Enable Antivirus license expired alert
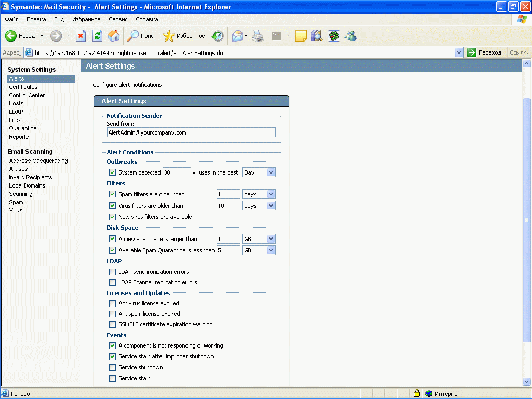The height and width of the screenshot is (399, 532). (112, 303)
